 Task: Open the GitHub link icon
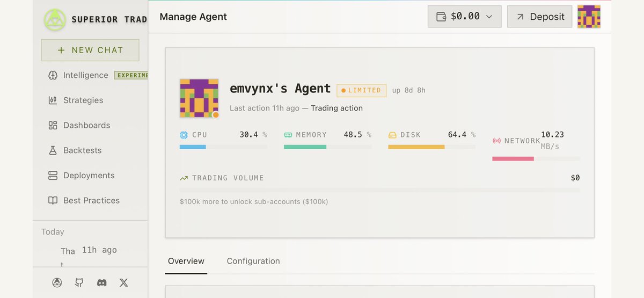79,282
